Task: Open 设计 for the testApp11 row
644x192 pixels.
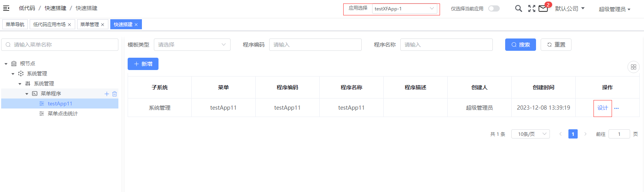Action: [x=603, y=108]
